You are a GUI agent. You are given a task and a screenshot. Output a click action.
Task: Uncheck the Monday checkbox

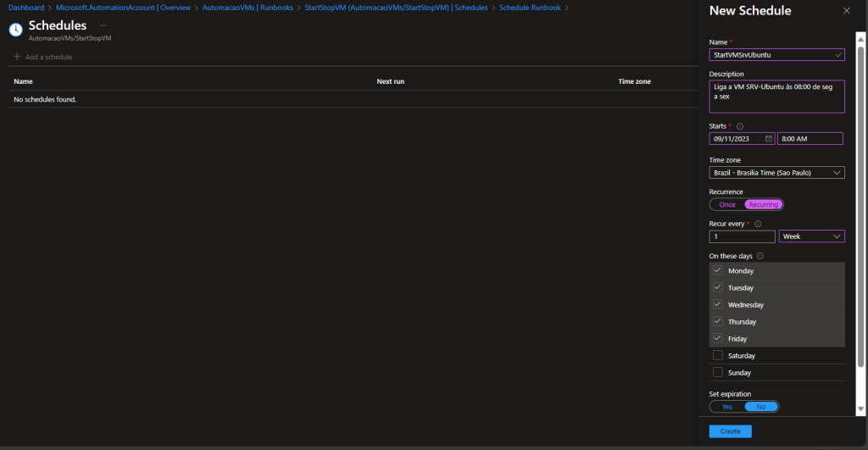tap(717, 271)
